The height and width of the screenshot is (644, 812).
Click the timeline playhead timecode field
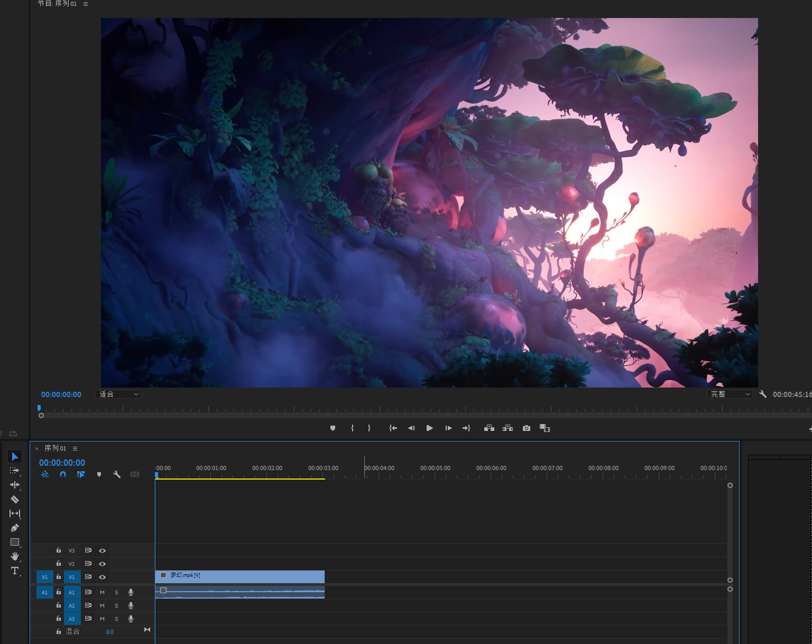pos(62,463)
